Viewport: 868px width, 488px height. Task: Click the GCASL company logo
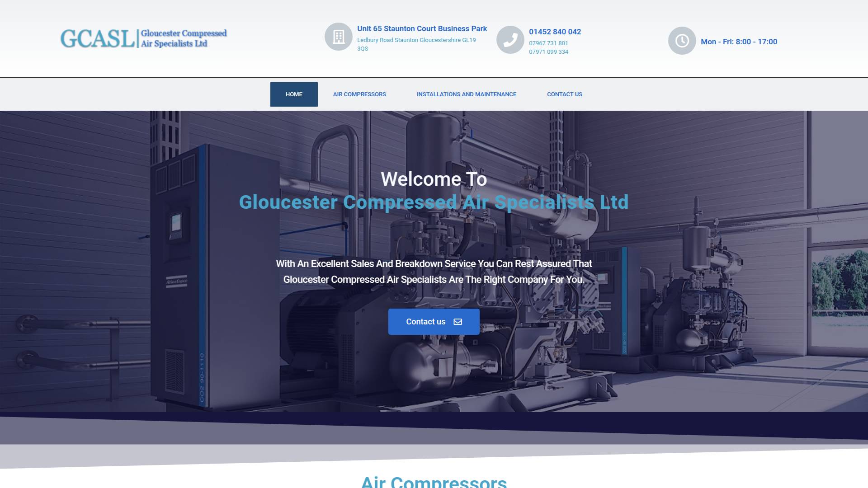(x=144, y=38)
